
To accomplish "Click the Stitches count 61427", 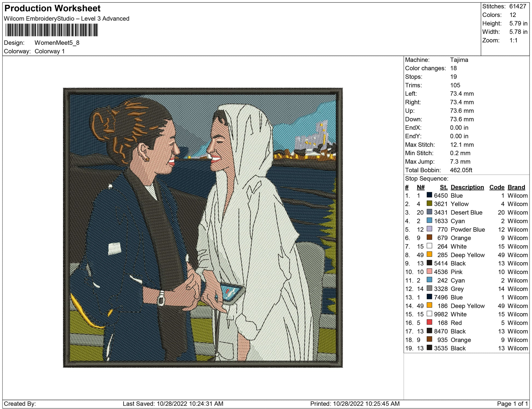I will [518, 7].
